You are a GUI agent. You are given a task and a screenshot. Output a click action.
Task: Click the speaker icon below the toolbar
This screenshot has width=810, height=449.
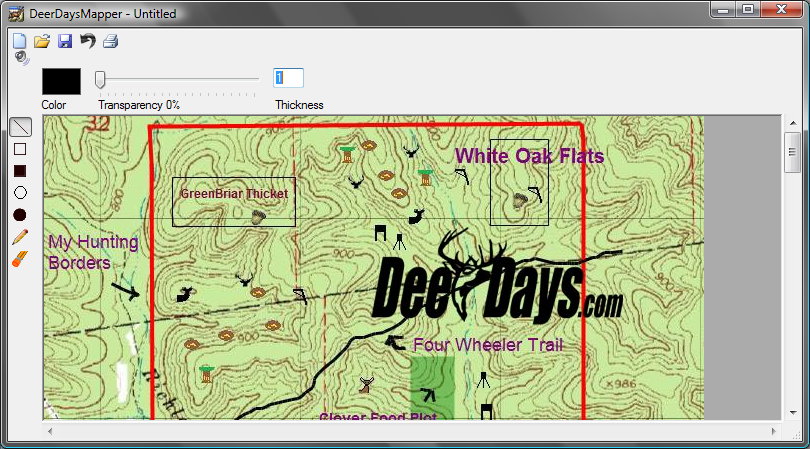click(22, 58)
